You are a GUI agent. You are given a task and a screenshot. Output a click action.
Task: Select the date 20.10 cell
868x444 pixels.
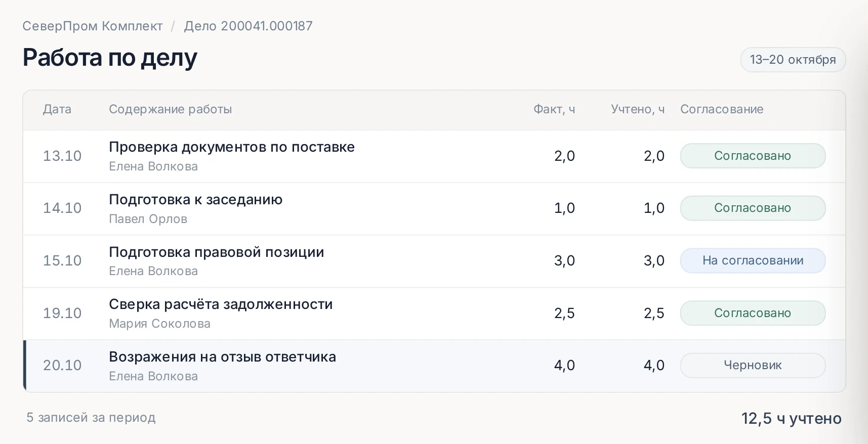click(62, 365)
